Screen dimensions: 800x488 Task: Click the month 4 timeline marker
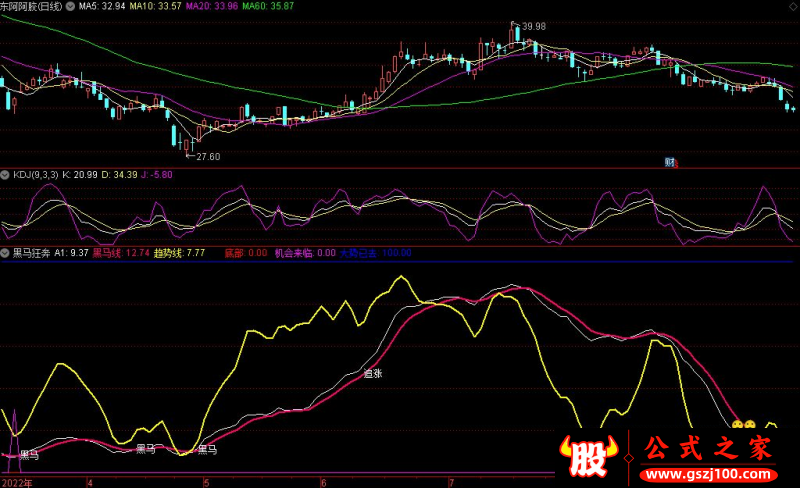(x=90, y=483)
